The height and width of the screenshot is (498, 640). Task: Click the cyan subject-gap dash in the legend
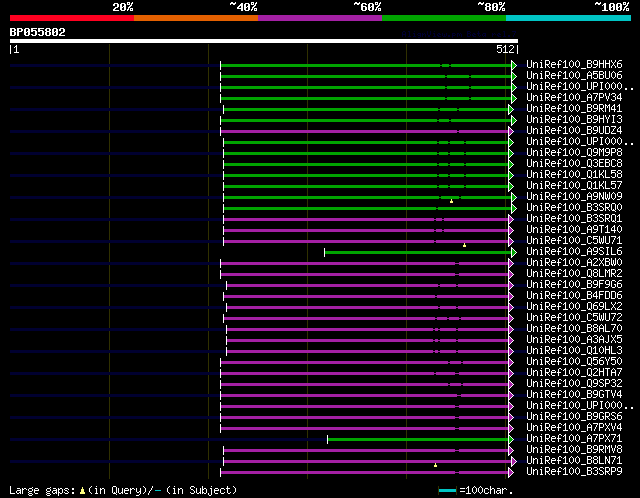coord(158,490)
